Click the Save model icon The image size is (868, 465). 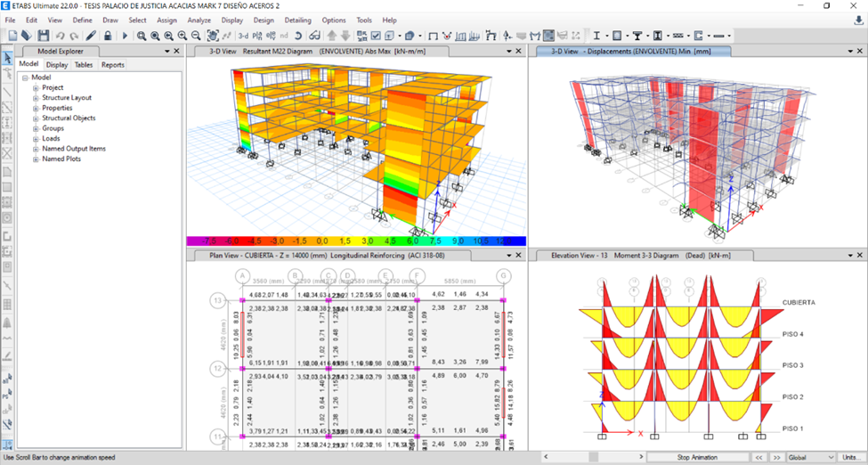pyautogui.click(x=44, y=36)
